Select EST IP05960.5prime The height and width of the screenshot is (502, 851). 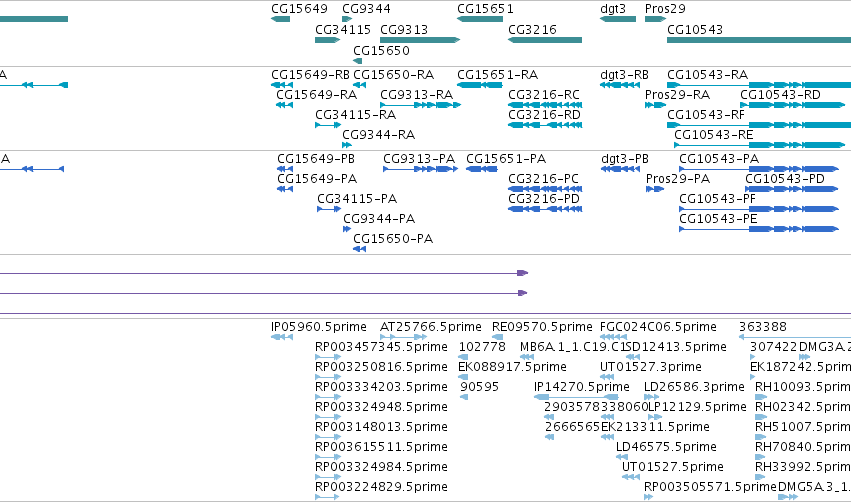pyautogui.click(x=282, y=337)
